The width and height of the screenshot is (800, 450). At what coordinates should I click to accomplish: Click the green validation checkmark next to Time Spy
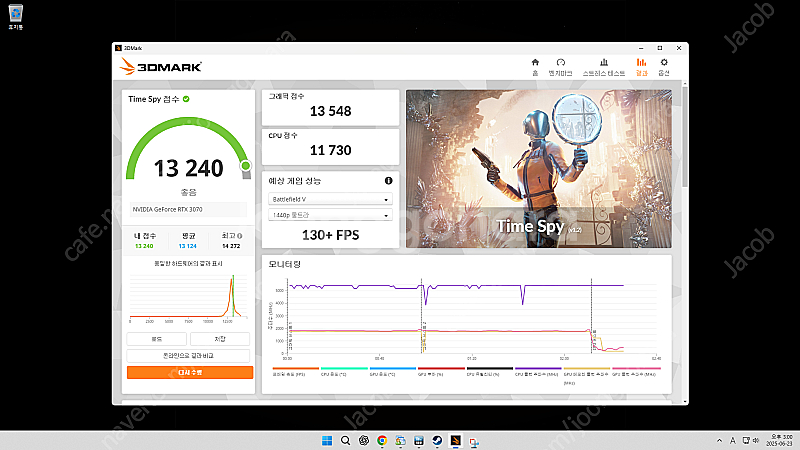click(186, 99)
